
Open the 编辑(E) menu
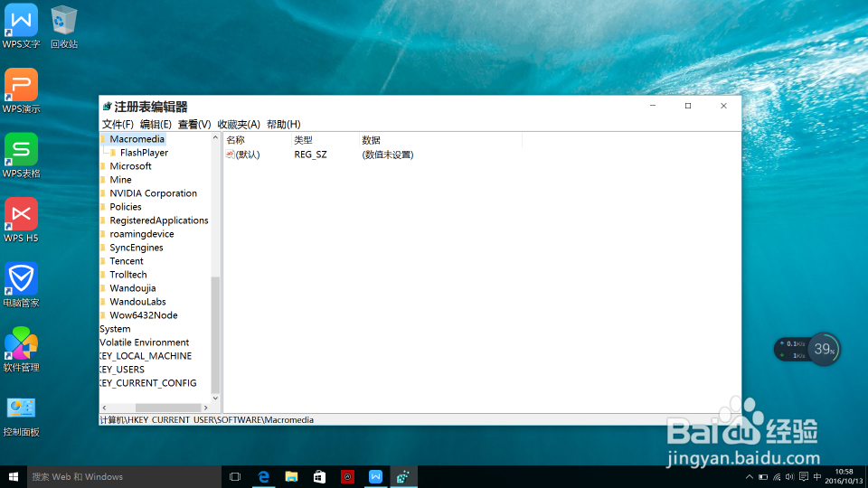[156, 125]
